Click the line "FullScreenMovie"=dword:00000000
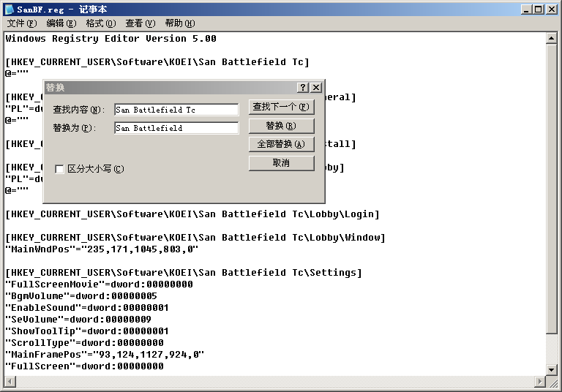The image size is (562, 392). (99, 284)
